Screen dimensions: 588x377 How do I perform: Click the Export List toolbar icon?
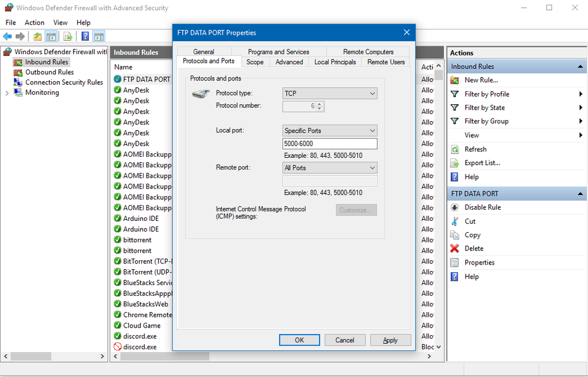click(68, 37)
